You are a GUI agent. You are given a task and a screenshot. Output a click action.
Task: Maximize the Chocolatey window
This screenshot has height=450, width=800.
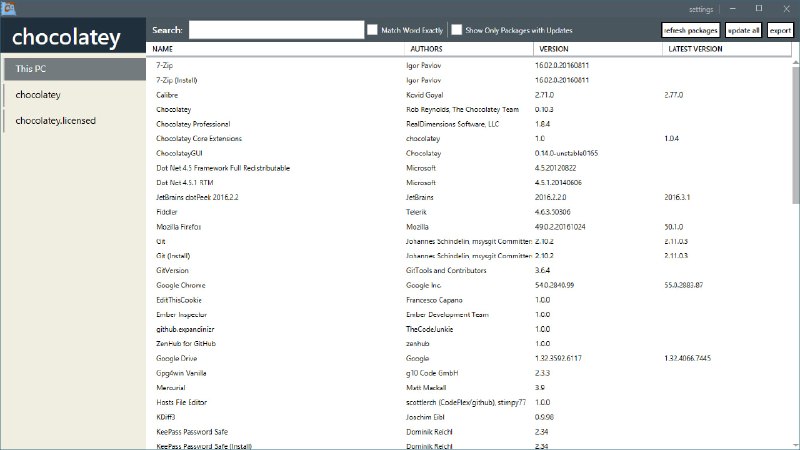(x=758, y=8)
